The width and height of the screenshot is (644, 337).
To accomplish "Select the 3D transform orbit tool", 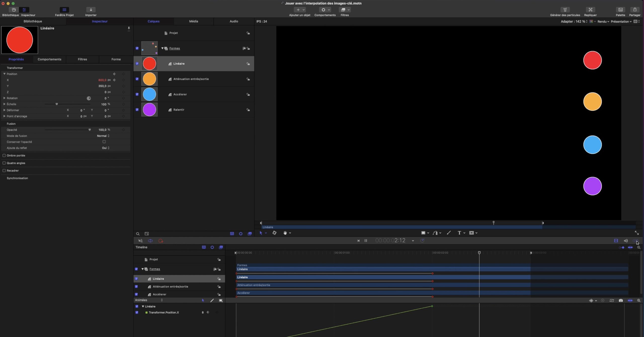I will point(274,233).
